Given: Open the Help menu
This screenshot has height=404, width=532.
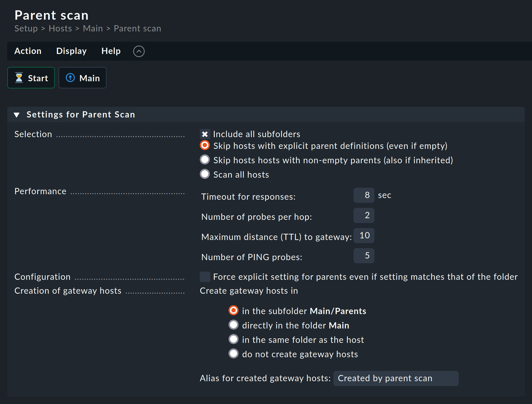Looking at the screenshot, I should tap(111, 51).
